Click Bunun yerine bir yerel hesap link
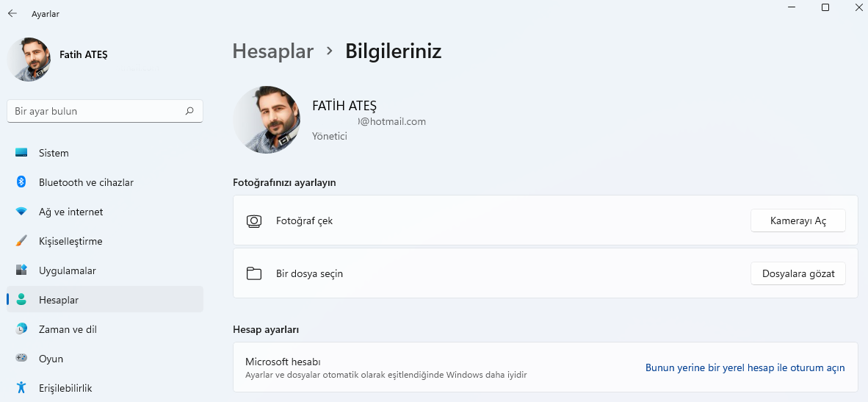The height and width of the screenshot is (402, 868). pos(745,367)
